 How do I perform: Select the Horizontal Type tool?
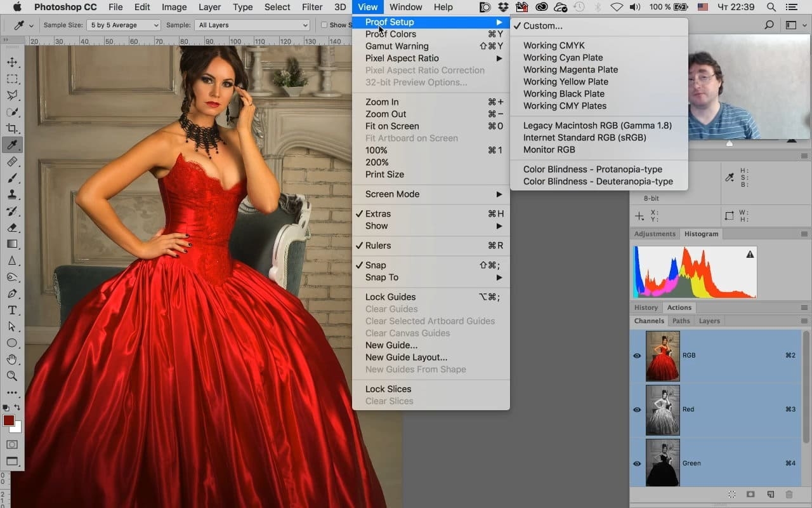(12, 310)
